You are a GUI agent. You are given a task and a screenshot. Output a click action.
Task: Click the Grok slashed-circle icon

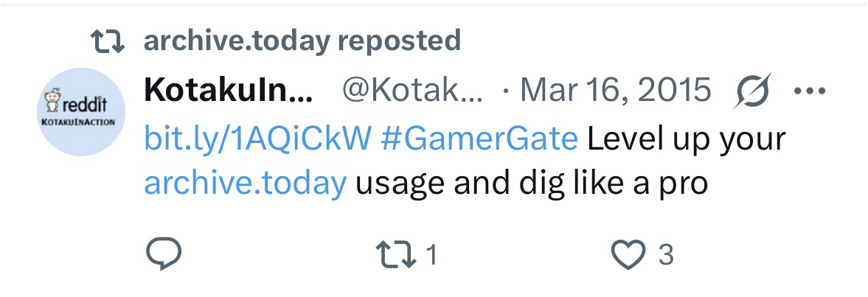751,91
